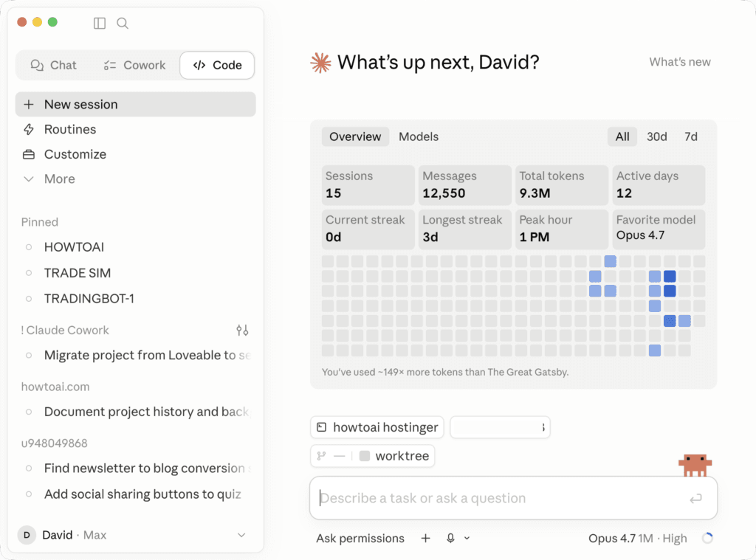
Task: Click the usage spinner ring icon
Action: (x=707, y=539)
